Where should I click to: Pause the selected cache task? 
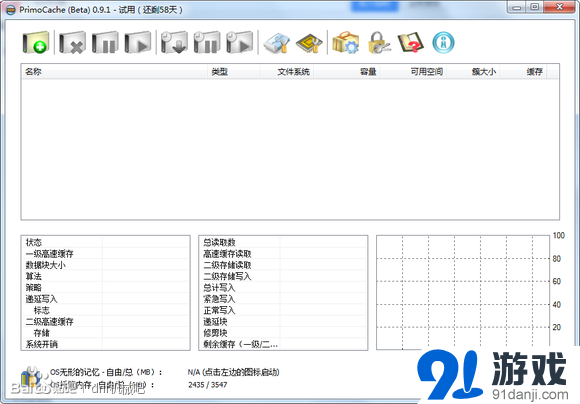tap(105, 43)
